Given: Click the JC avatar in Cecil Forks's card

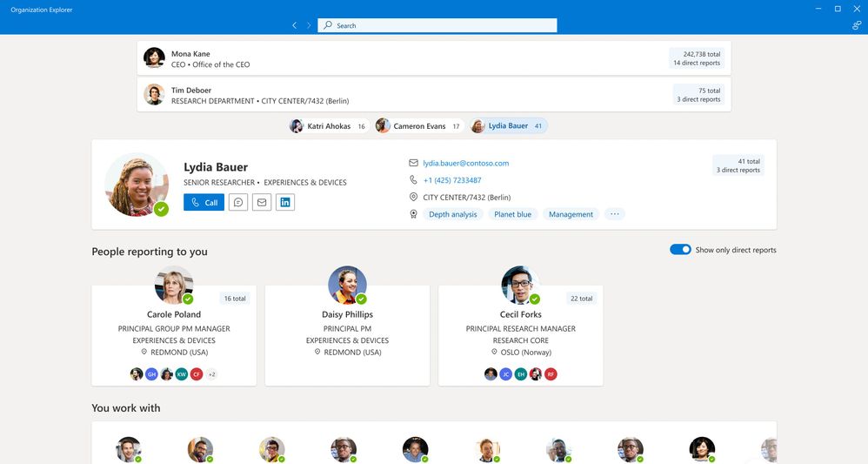Looking at the screenshot, I should 505,374.
